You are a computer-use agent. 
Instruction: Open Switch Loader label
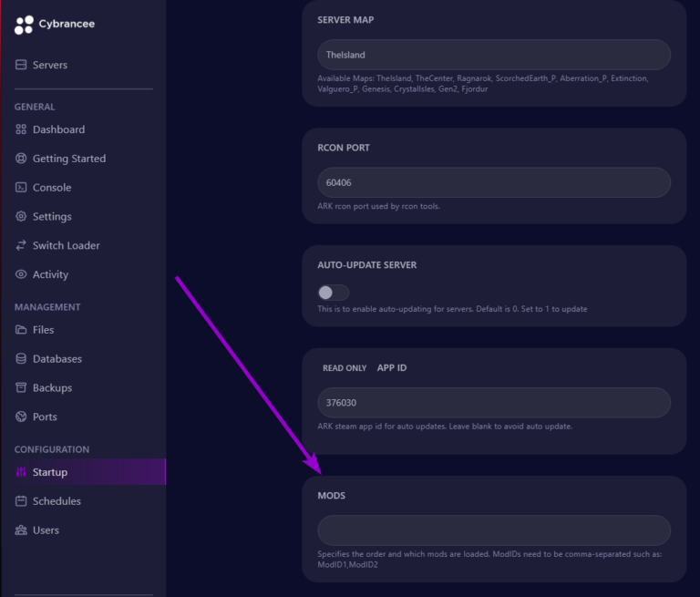(x=66, y=245)
